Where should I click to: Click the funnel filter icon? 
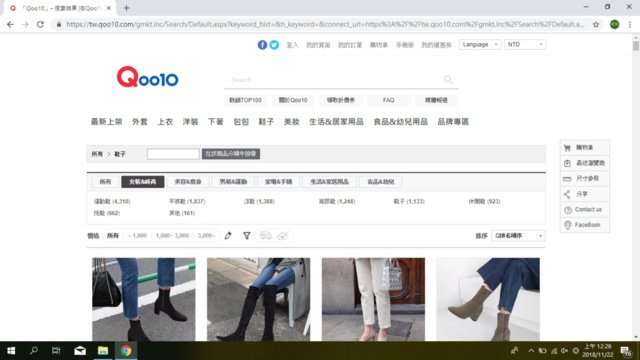247,236
